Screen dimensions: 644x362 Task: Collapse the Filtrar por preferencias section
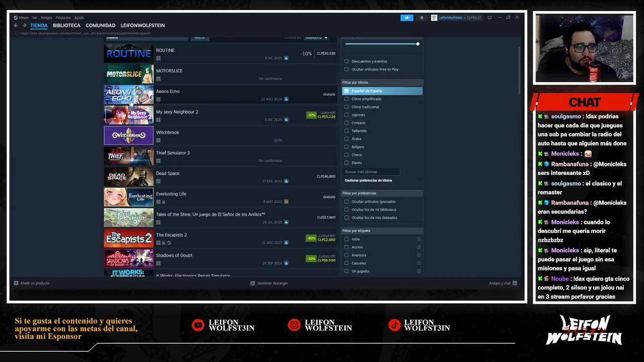point(382,193)
